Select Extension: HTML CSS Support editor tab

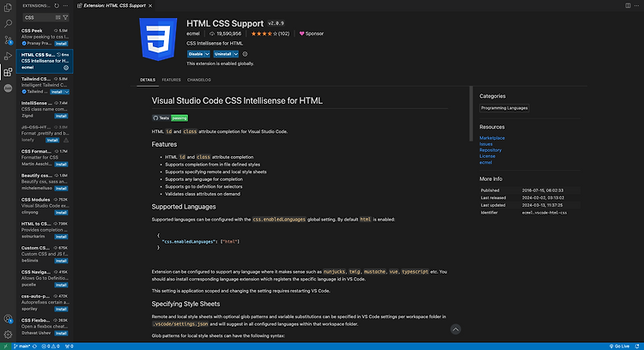(x=114, y=6)
